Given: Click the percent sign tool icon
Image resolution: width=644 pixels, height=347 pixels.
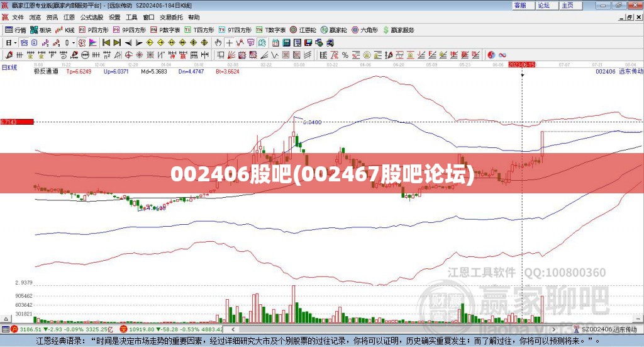Looking at the screenshot, I should point(345,55).
